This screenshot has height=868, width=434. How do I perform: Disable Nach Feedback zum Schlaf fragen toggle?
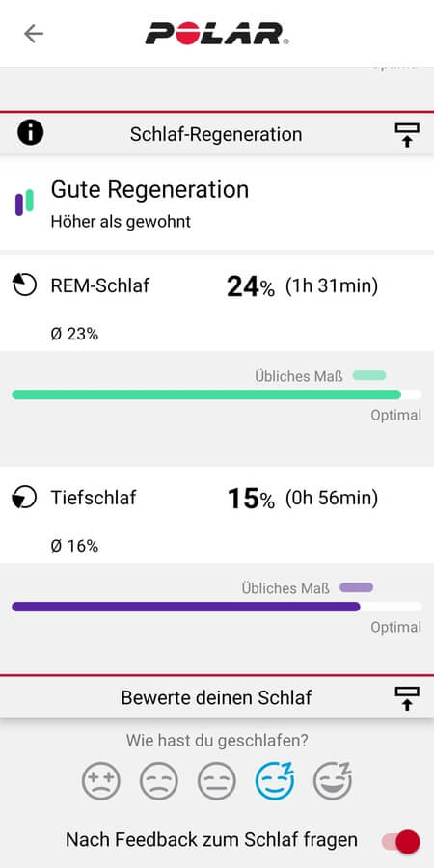[401, 841]
